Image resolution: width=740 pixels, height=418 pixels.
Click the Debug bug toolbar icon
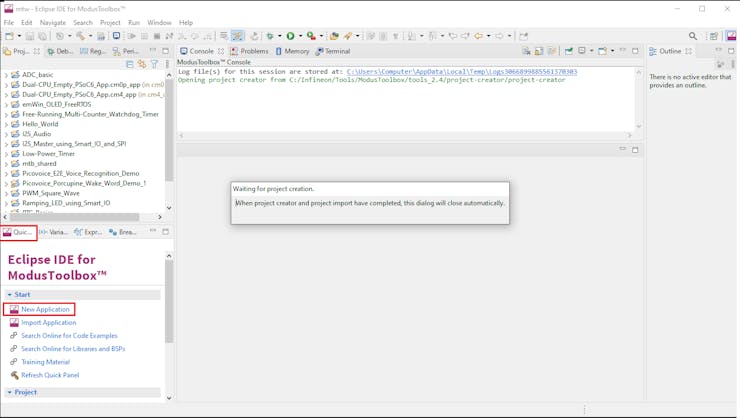click(270, 36)
